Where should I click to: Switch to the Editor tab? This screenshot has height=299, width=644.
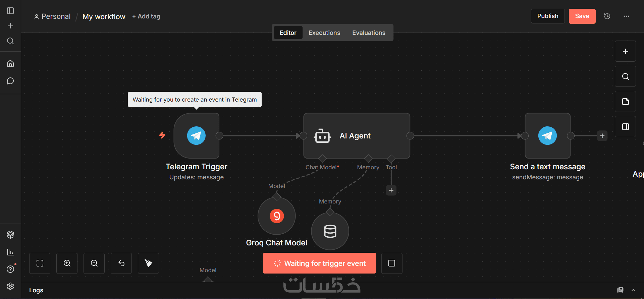(288, 33)
